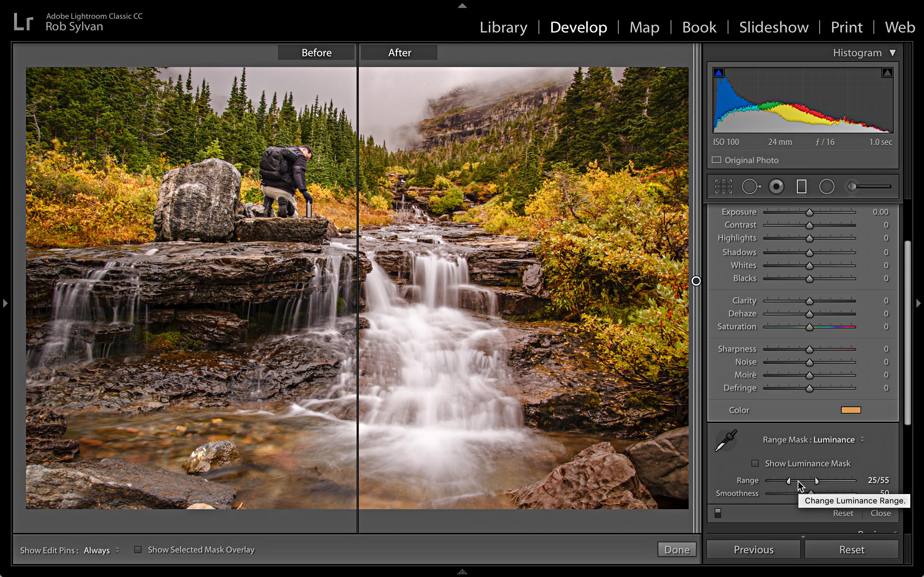Click the Done button to finish
924x577 pixels.
click(x=676, y=549)
